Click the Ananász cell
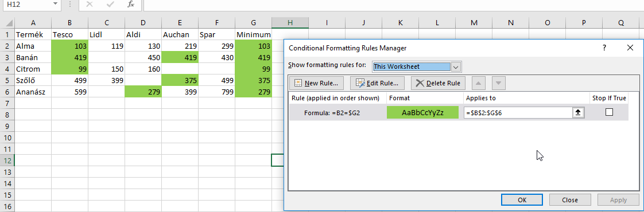 pyautogui.click(x=33, y=92)
